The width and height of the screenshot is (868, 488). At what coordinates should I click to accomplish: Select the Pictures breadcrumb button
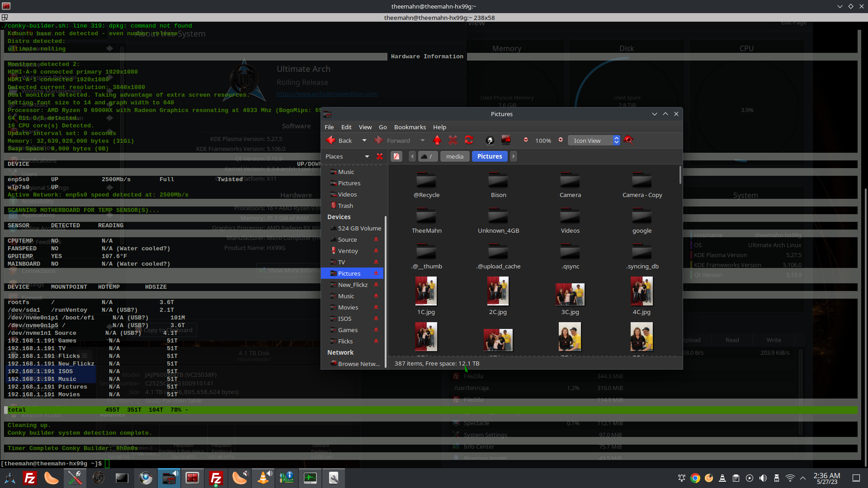click(490, 156)
